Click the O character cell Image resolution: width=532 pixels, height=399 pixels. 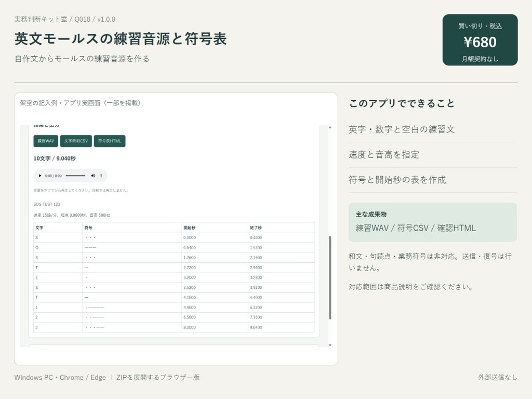58,248
